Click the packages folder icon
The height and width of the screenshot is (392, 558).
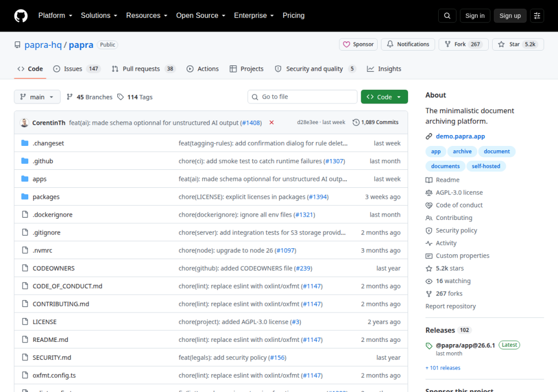click(x=25, y=197)
